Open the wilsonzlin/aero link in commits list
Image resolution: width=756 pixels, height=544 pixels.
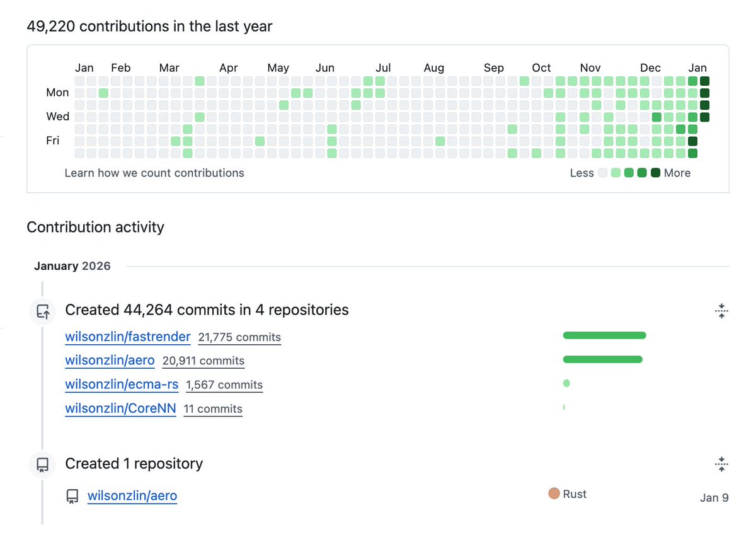110,361
